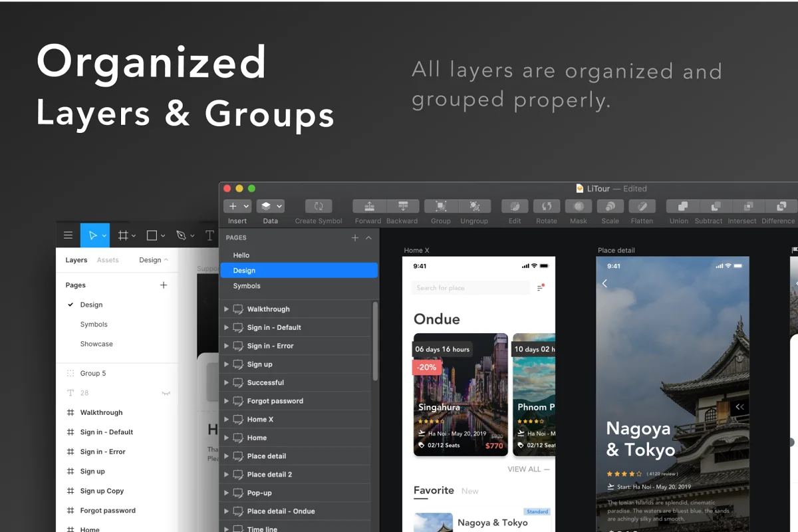Add a new page in Sketch Pages panel
This screenshot has width=798, height=532.
pyautogui.click(x=355, y=237)
